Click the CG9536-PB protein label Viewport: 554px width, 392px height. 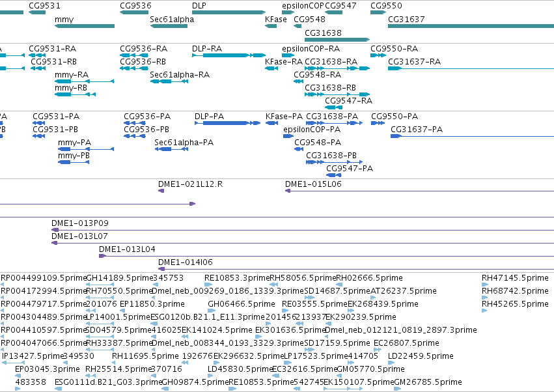(146, 130)
